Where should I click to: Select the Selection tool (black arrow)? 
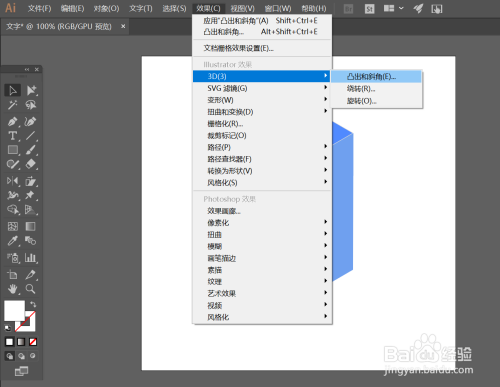point(13,90)
